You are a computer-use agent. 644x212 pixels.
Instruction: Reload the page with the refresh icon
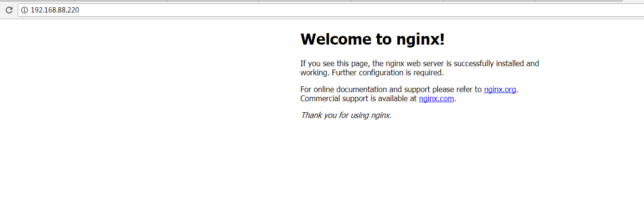tap(9, 10)
